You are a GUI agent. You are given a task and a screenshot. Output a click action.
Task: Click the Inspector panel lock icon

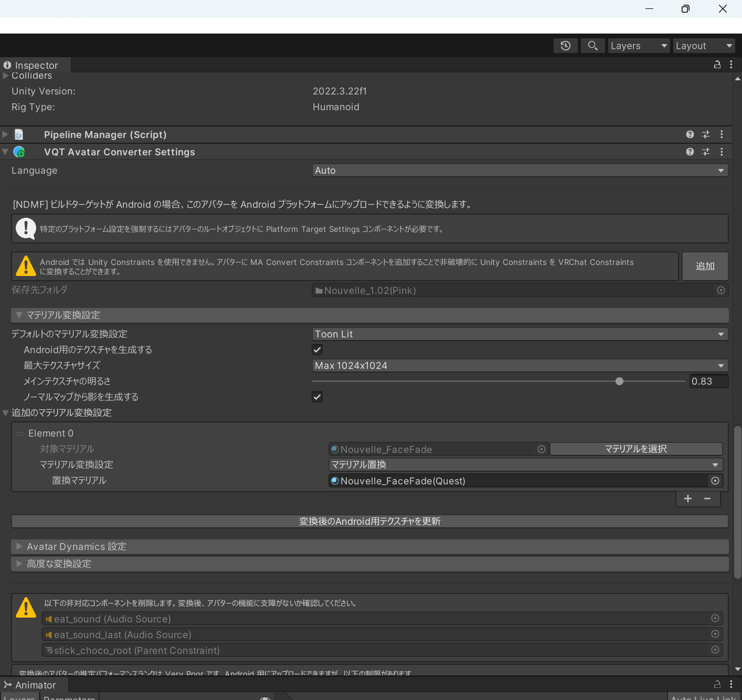(717, 65)
